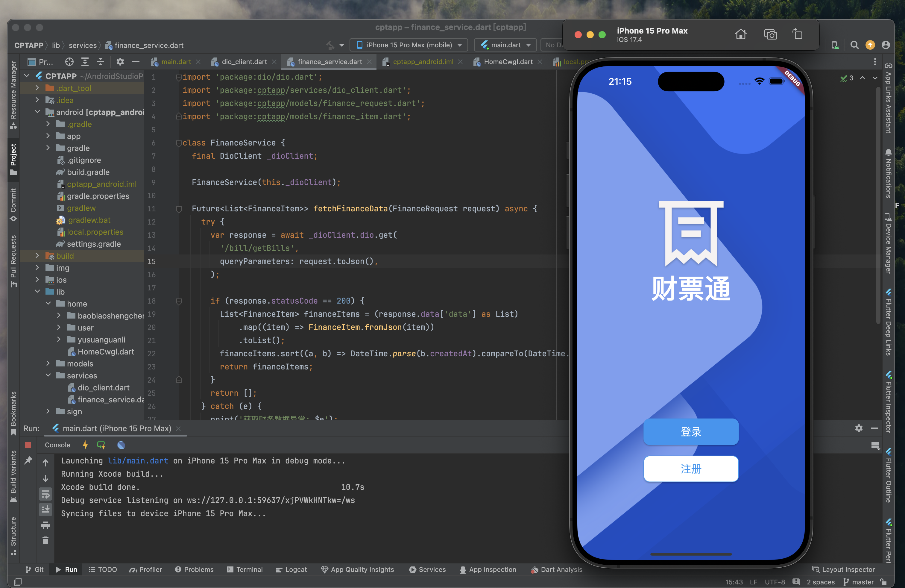
Task: Collapse the services folder
Action: (48, 375)
